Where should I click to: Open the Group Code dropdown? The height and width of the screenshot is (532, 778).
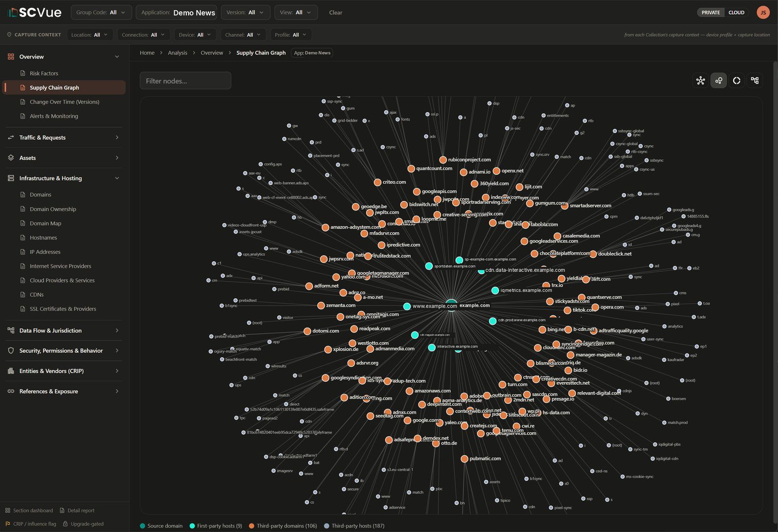[x=101, y=13]
